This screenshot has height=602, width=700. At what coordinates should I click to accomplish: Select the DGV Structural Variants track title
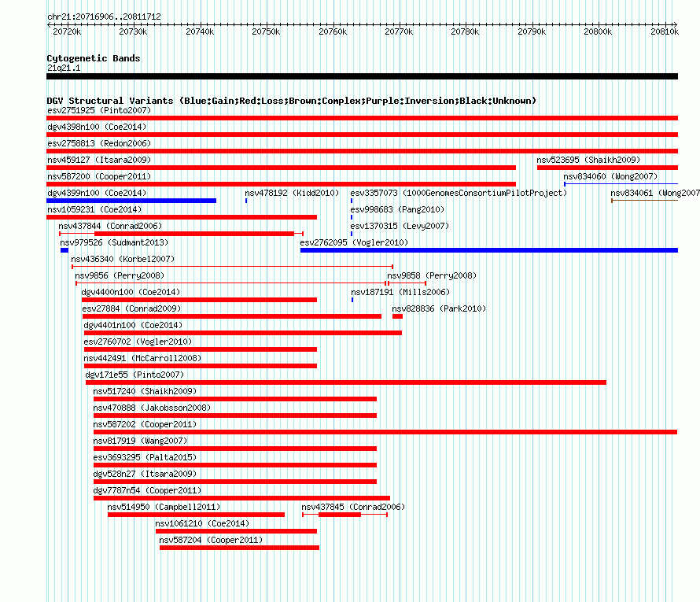pos(292,101)
